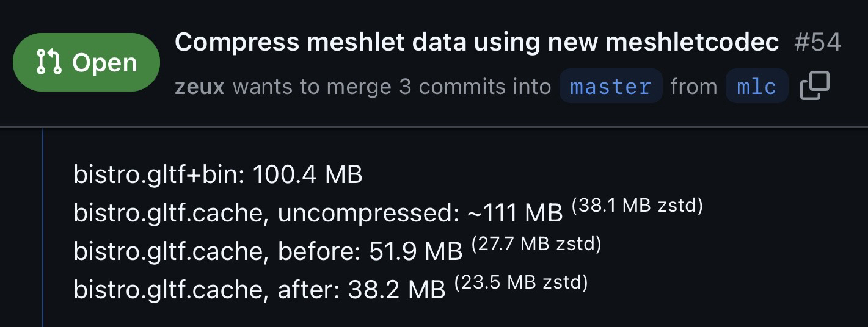Click the "(23.5 MB zstd)" superscript

pos(521,282)
